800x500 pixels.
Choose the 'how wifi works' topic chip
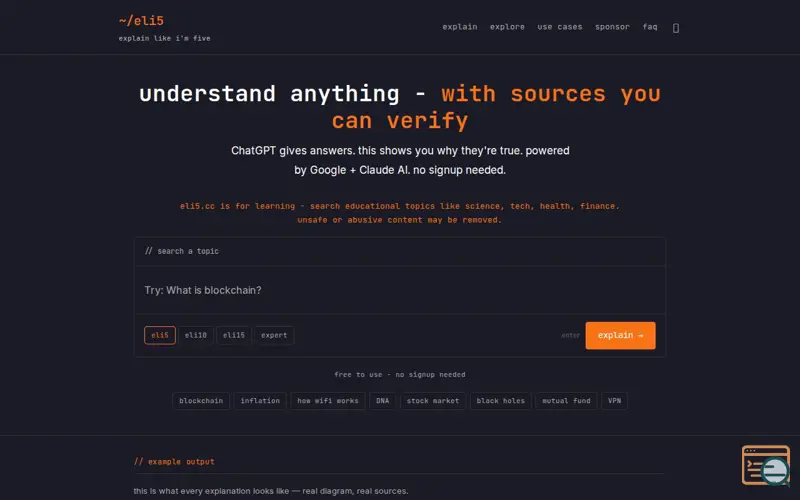[328, 401]
